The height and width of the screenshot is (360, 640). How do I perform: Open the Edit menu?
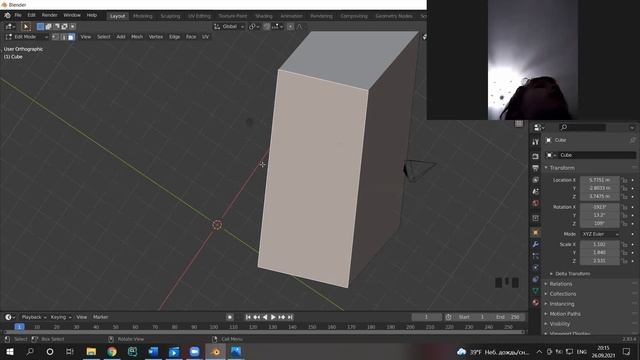point(31,16)
